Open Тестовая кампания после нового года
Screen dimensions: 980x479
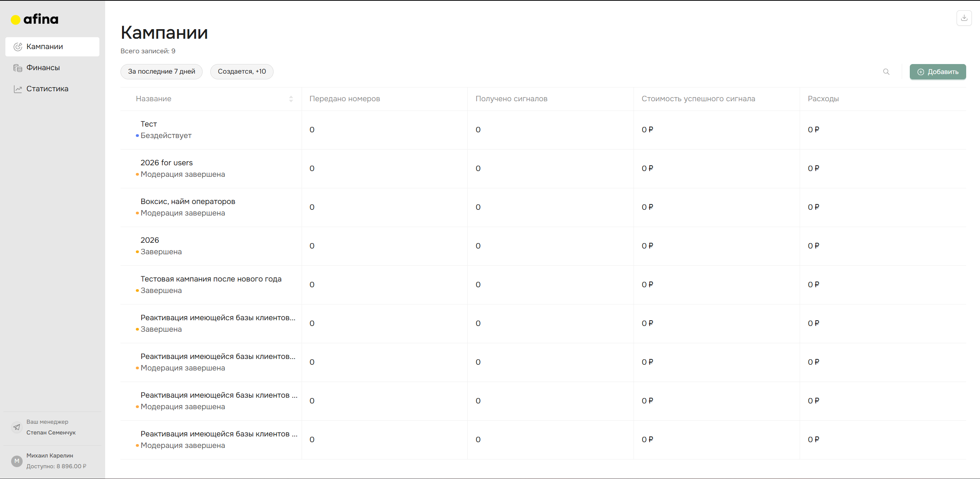211,279
